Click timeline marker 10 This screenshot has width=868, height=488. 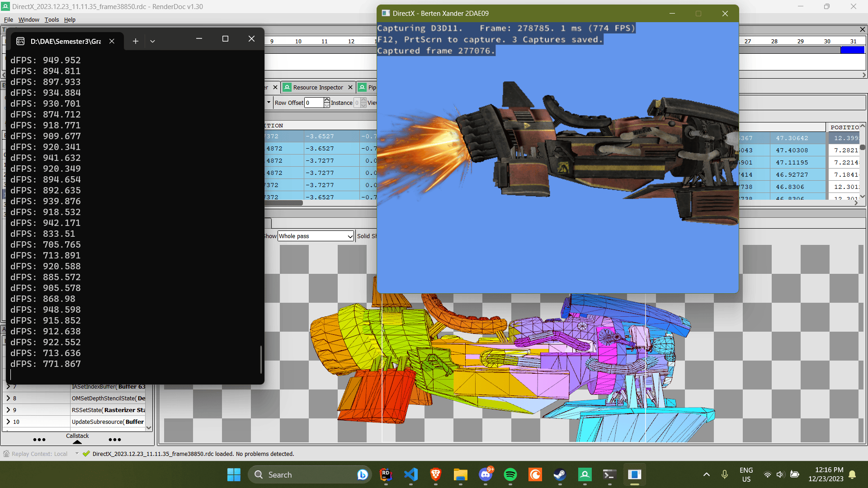[298, 41]
